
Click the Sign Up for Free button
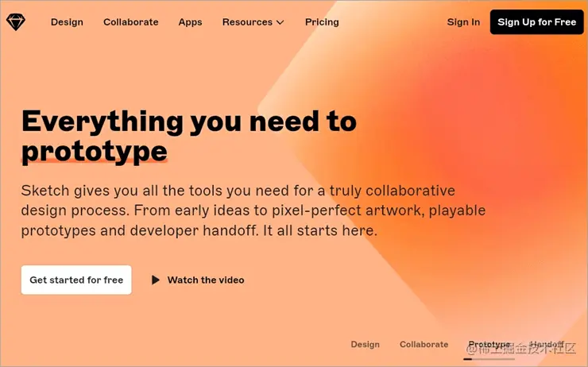pyautogui.click(x=536, y=22)
